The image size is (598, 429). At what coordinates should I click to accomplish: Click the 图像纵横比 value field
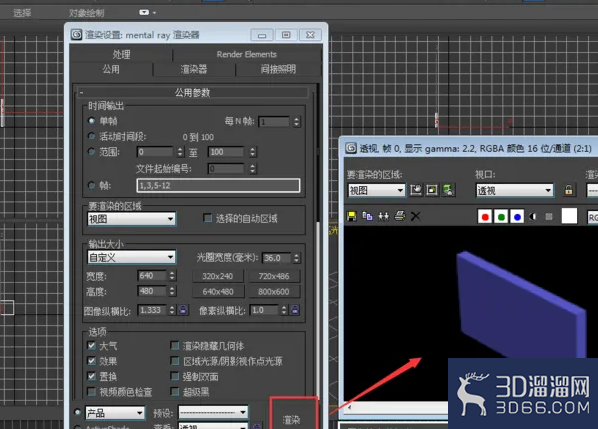152,310
